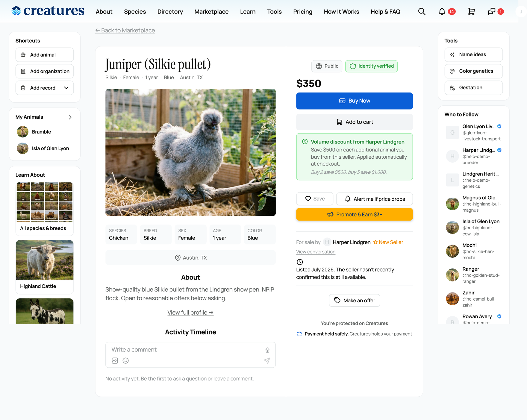Click the Buy Now button
This screenshot has width=527, height=420.
pos(355,101)
